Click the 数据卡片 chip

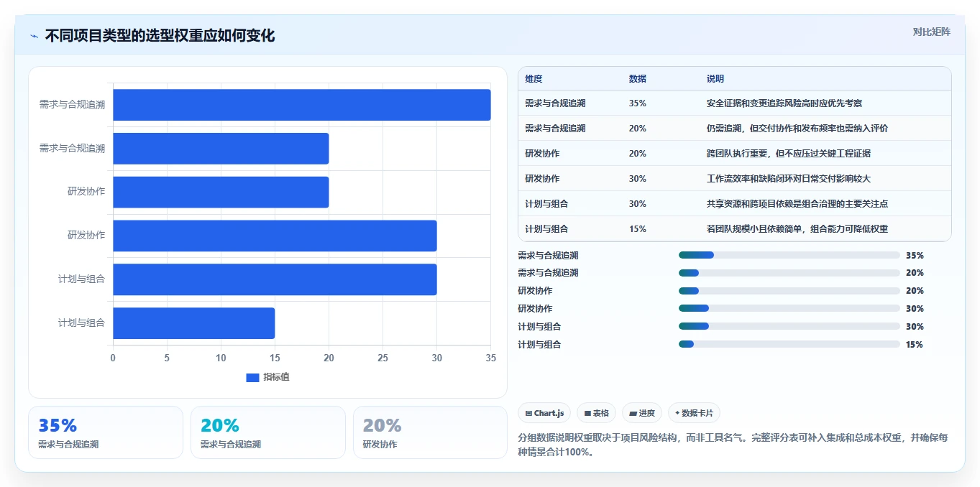pyautogui.click(x=694, y=413)
